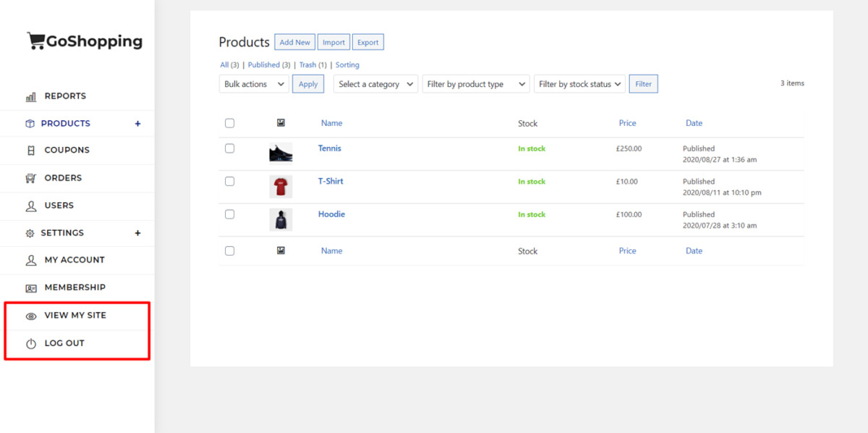Screen dimensions: 868x433
Task: Click the Log Out power icon
Action: [31, 344]
